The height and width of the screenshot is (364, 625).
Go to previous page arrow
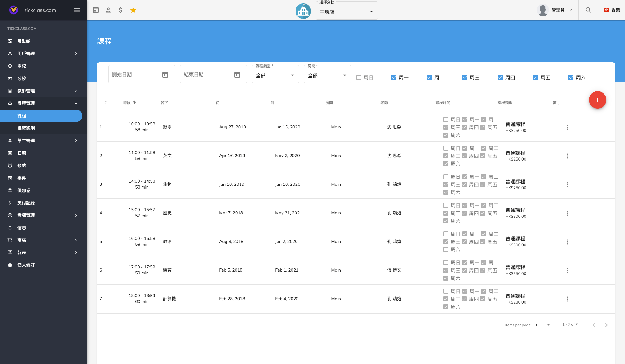click(x=594, y=325)
